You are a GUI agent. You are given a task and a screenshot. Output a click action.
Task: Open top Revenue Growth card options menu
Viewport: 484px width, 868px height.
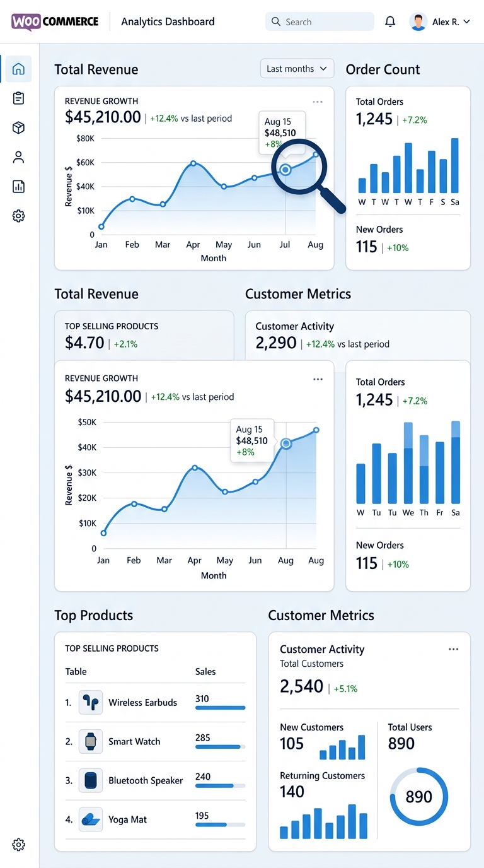click(318, 102)
